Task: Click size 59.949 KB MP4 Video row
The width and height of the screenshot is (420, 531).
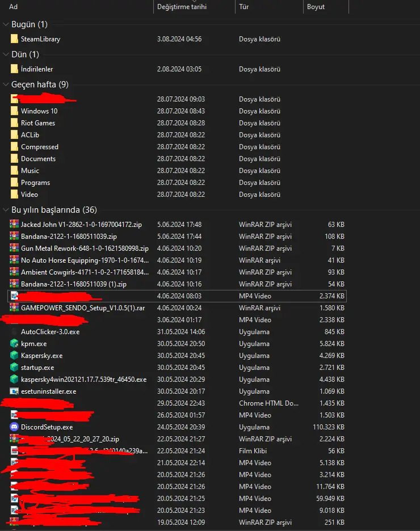Action: [330, 499]
